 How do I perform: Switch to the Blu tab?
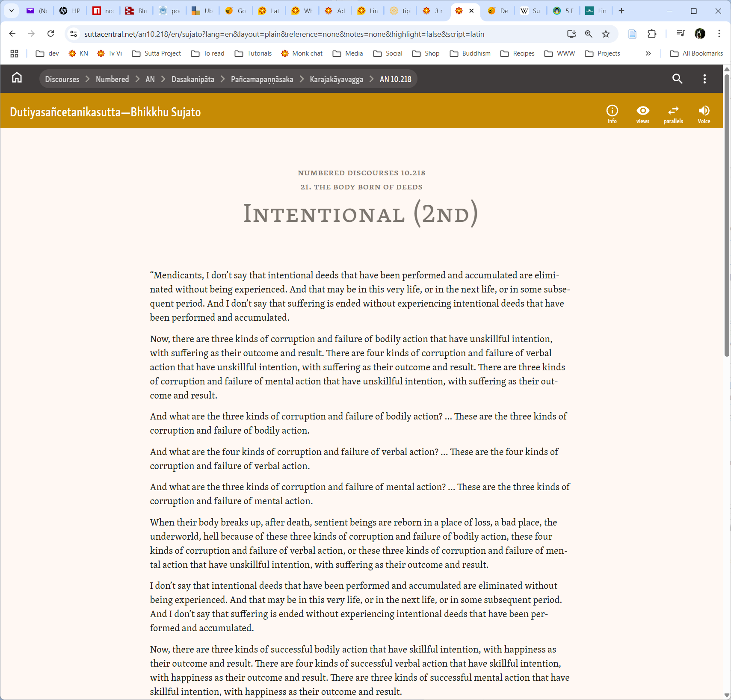136,11
